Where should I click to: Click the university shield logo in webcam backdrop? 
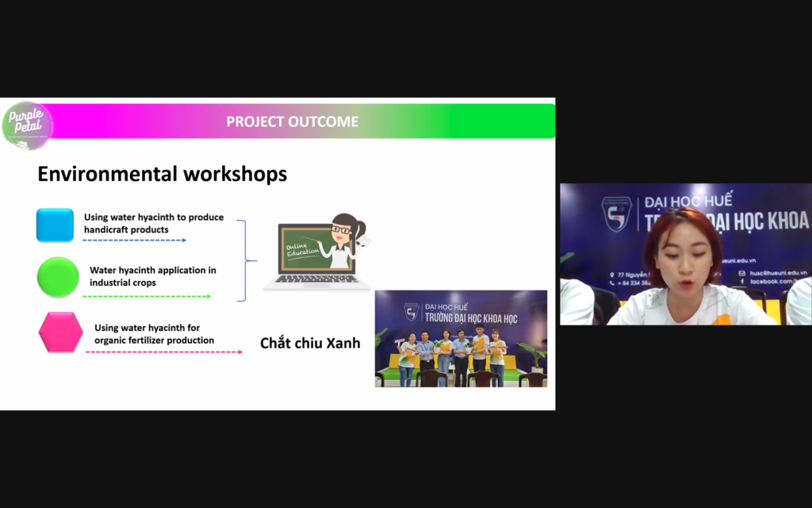tap(616, 213)
